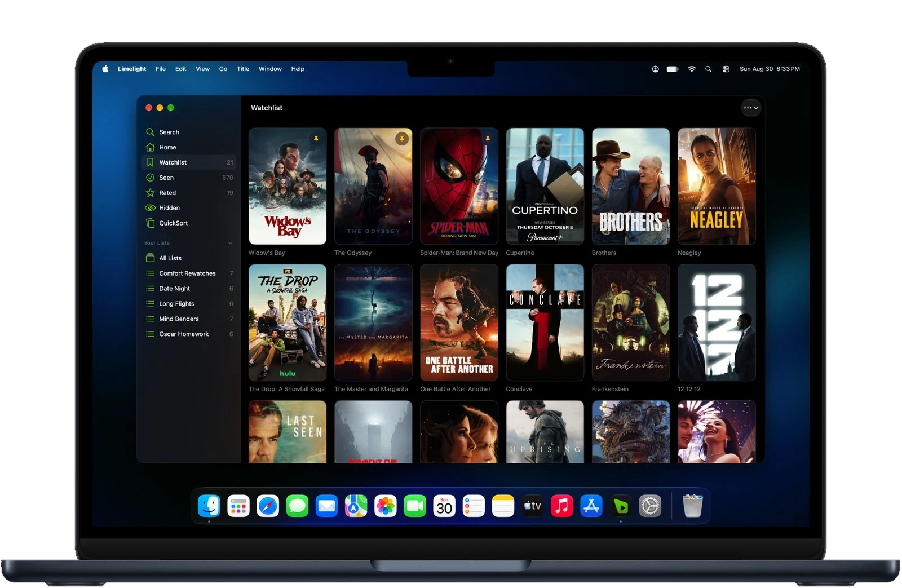Click the Seen checkmark circle icon

(x=150, y=178)
